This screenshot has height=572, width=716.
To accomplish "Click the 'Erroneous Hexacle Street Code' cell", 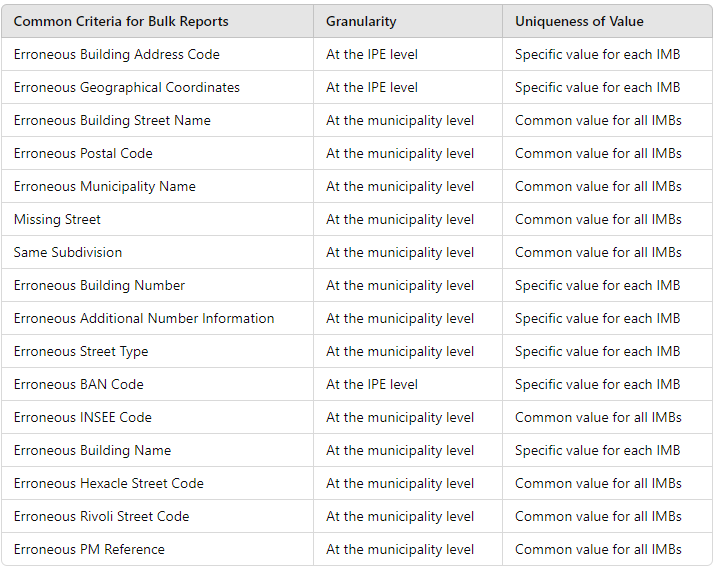I will (109, 483).
